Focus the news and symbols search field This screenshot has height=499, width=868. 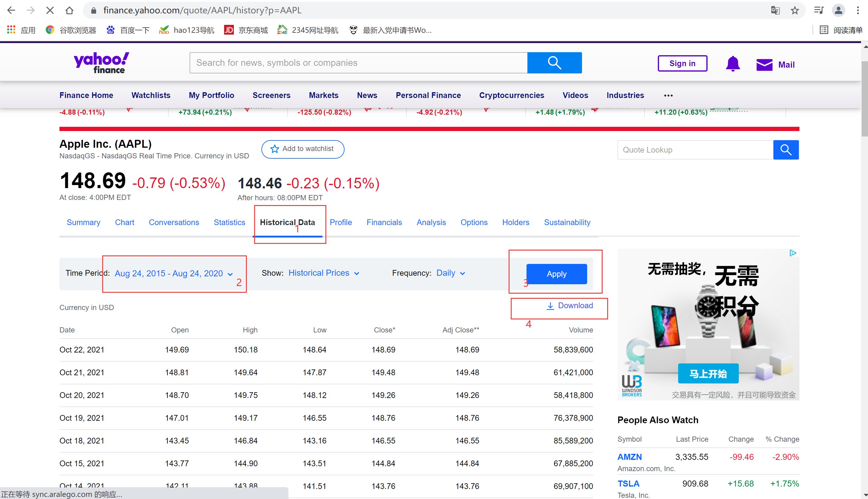point(358,63)
